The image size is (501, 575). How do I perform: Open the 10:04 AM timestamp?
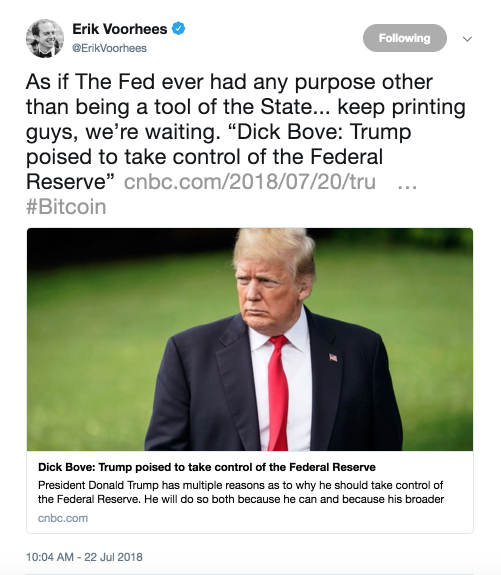coord(50,557)
